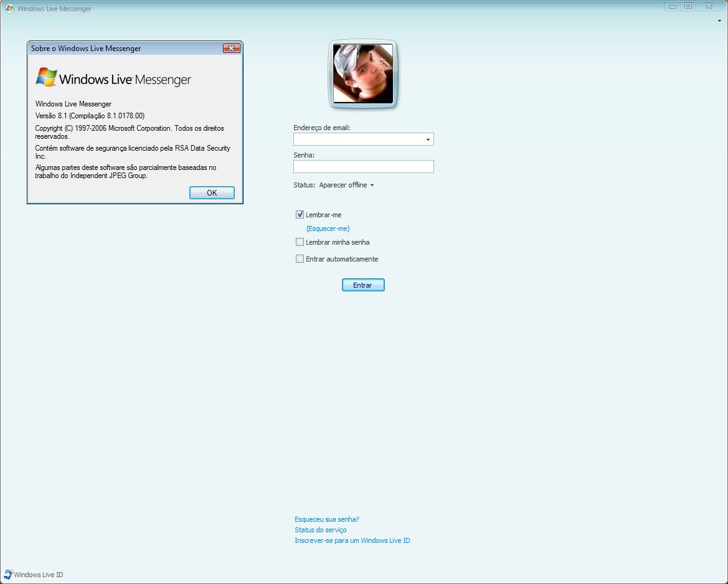Click the (Esquecer-me) link
This screenshot has height=584, width=728.
coord(328,228)
